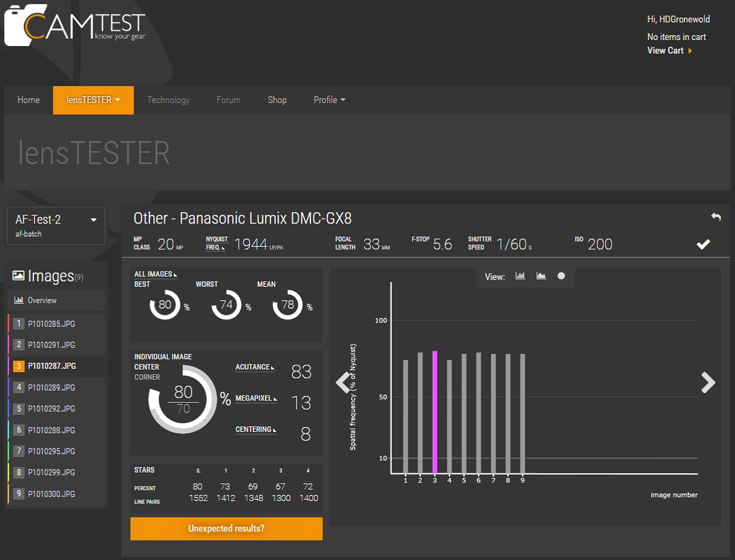The width and height of the screenshot is (735, 560).
Task: Select image P1010300.JPG
Action: click(x=56, y=494)
